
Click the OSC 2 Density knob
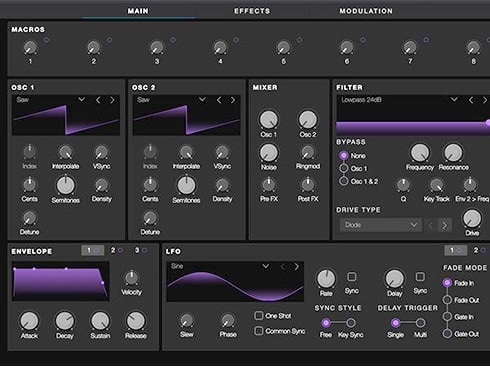(x=222, y=185)
